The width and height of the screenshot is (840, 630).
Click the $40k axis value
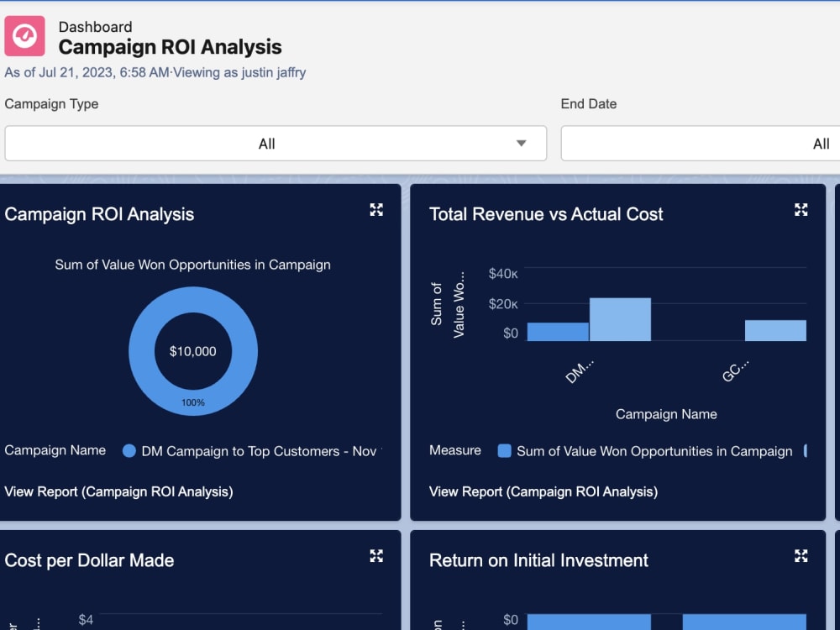[x=503, y=274]
